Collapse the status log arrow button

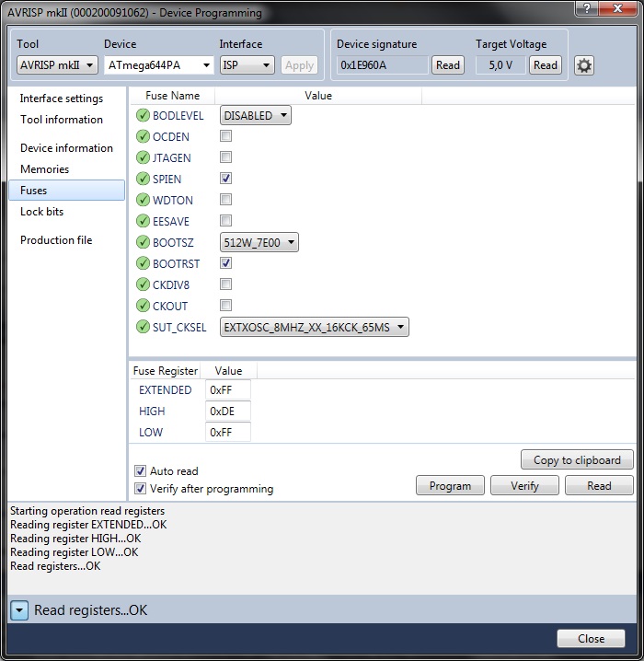19,610
